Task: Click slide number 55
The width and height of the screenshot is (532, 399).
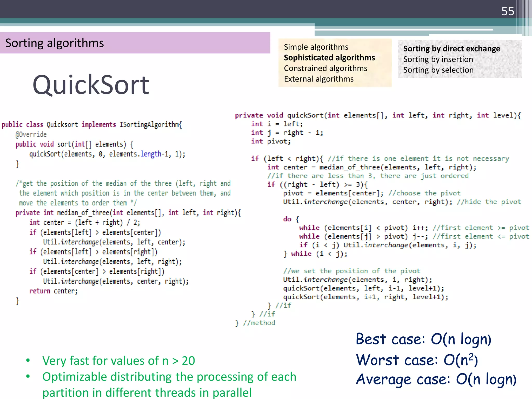Action: click(x=508, y=11)
